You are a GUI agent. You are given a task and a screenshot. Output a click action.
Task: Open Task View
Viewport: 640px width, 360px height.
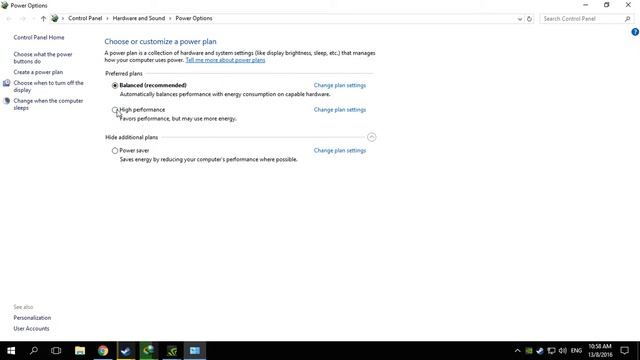pyautogui.click(x=56, y=351)
